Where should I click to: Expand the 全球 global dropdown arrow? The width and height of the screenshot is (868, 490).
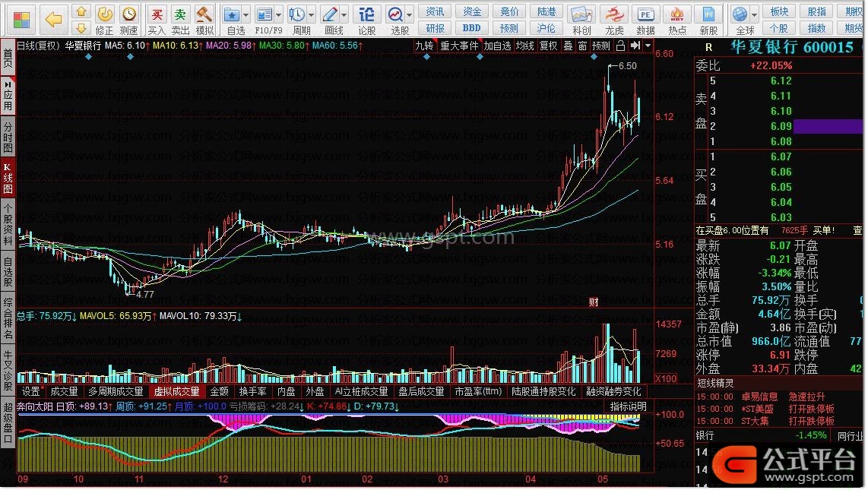coord(755,14)
